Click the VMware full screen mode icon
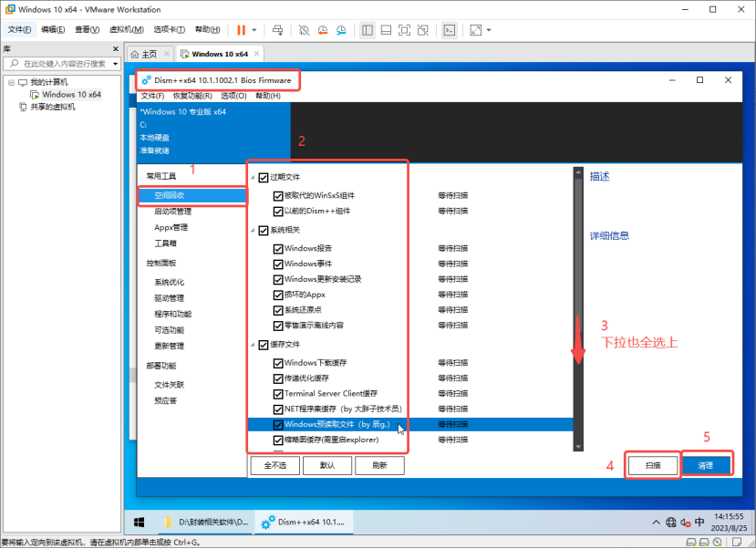 click(404, 30)
